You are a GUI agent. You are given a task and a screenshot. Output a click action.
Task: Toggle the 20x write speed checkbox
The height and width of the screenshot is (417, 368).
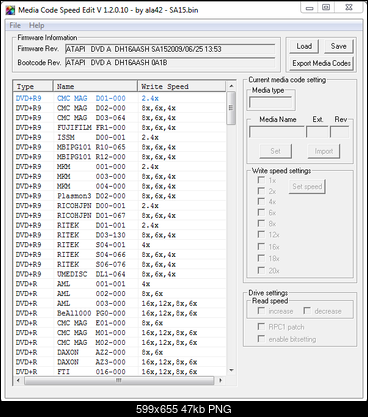tap(261, 270)
